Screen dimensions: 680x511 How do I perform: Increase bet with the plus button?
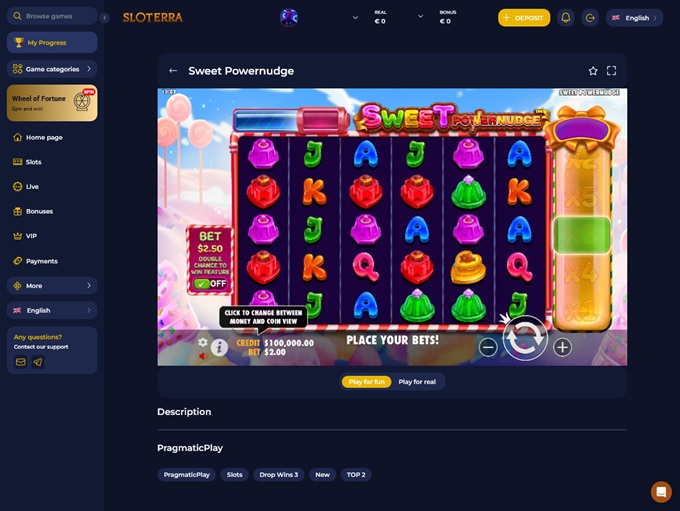[562, 347]
